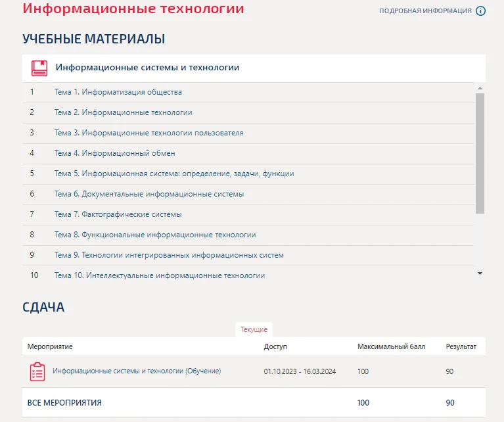Open Тема 7. Фактографические системы

[118, 214]
